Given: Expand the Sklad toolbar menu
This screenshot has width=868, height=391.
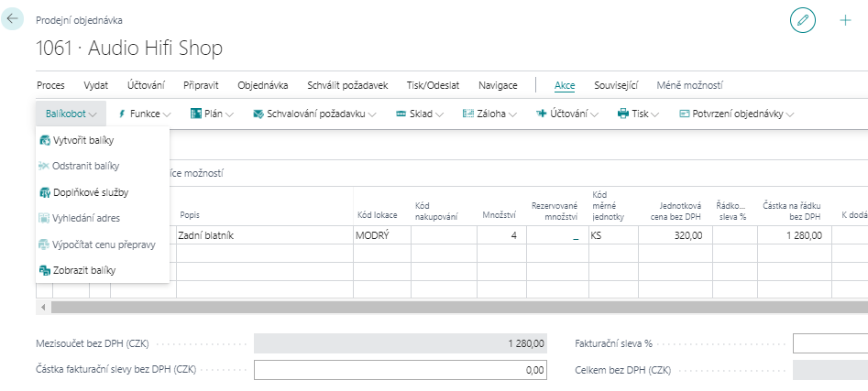Looking at the screenshot, I should tap(419, 114).
